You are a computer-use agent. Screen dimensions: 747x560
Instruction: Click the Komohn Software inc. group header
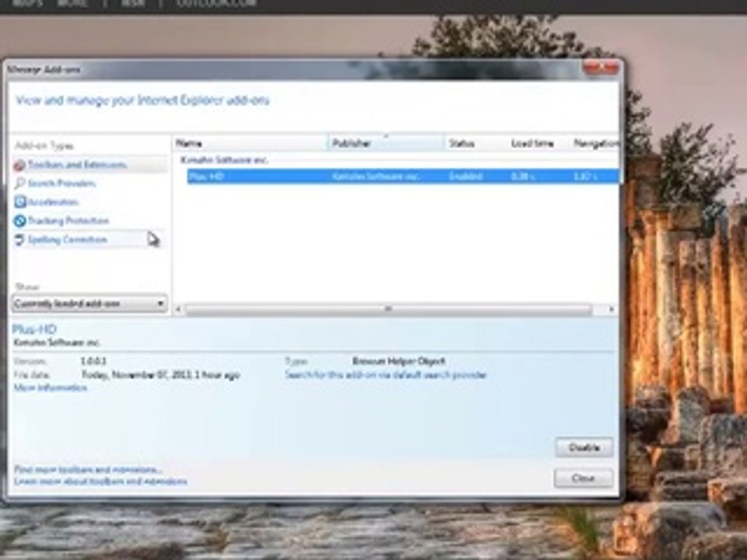tap(224, 160)
